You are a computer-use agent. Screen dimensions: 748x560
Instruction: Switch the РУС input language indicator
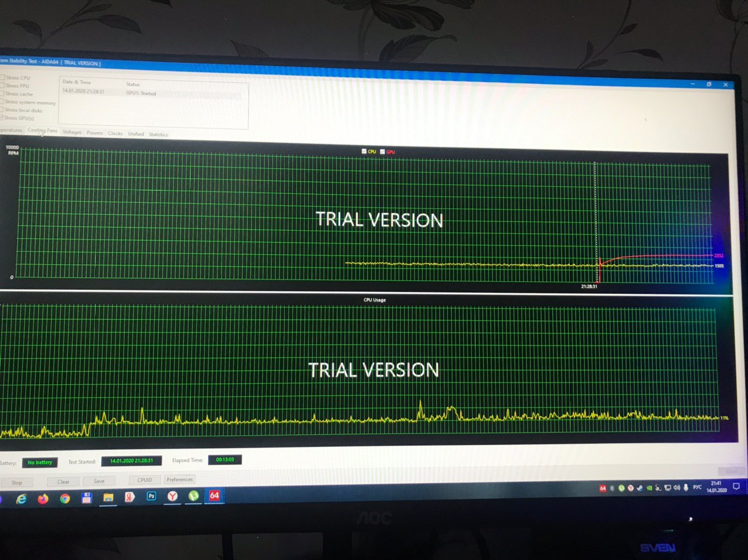(698, 487)
